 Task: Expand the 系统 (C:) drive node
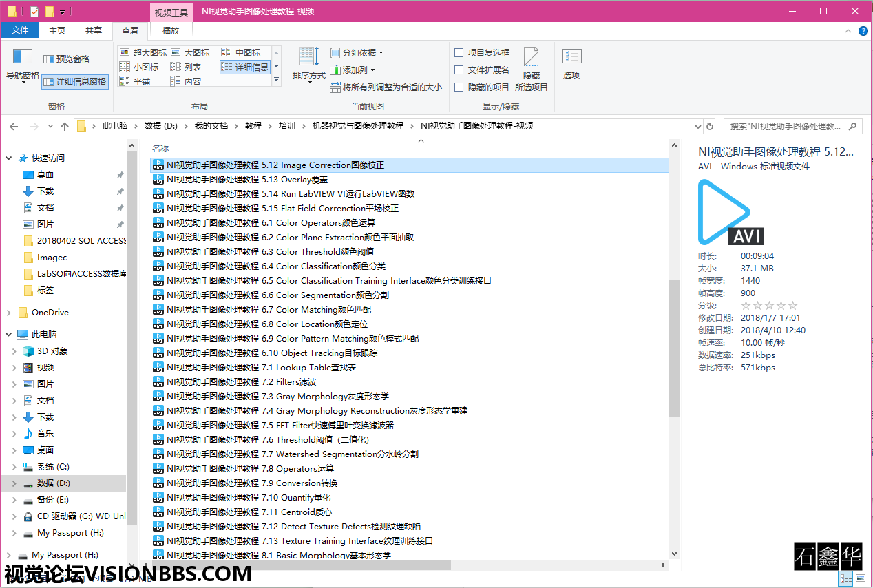14,466
